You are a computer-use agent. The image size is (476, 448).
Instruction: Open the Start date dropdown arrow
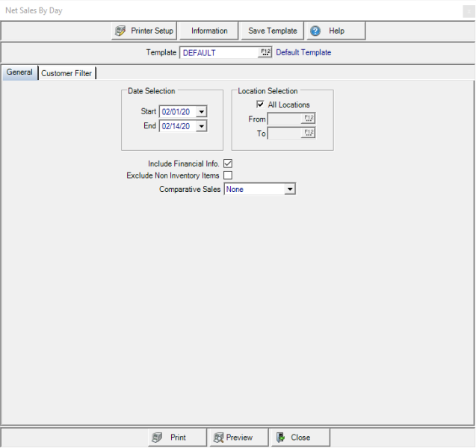coord(201,112)
